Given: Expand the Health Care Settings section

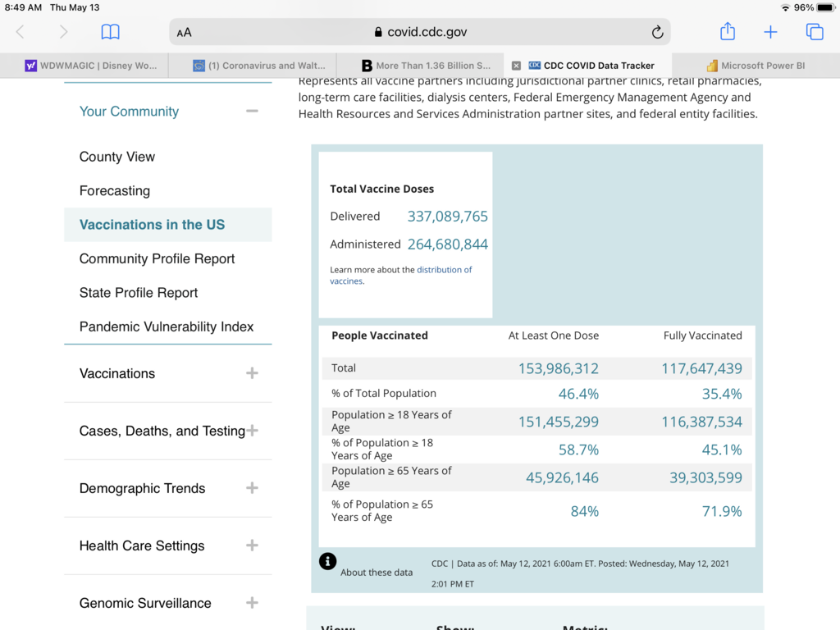Looking at the screenshot, I should [x=252, y=546].
